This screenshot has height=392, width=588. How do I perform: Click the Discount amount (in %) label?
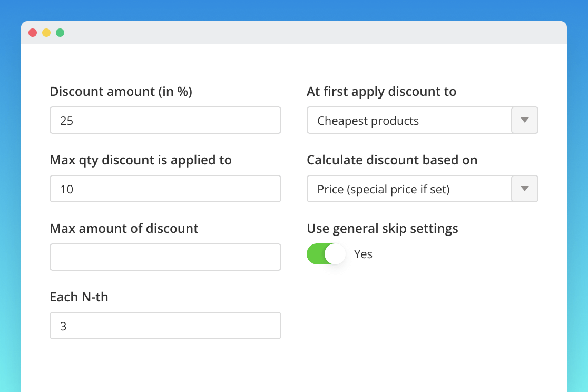[x=121, y=92]
